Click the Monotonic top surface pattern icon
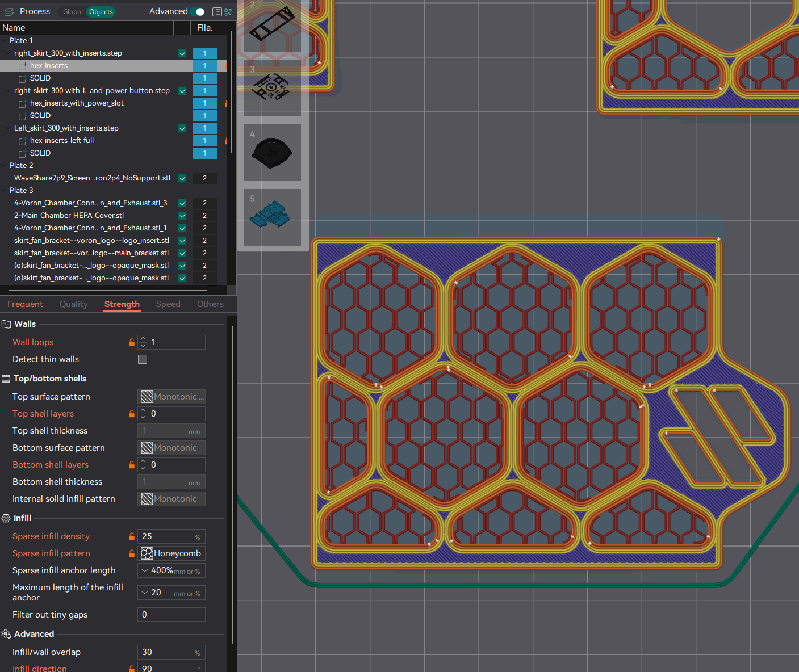The image size is (799, 672). pyautogui.click(x=147, y=396)
